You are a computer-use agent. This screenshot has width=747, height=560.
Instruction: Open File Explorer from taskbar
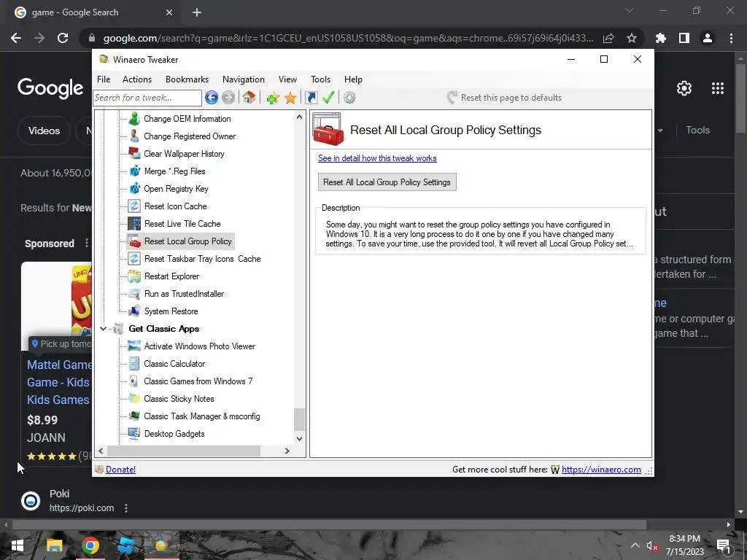tap(54, 545)
